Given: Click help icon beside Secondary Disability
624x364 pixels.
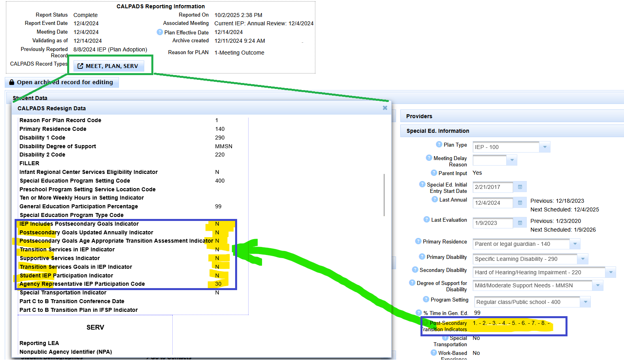Looking at the screenshot, I should point(415,270).
